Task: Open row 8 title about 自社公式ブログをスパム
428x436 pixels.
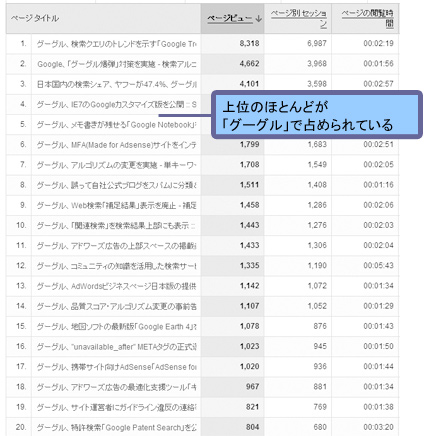Action: click(117, 185)
